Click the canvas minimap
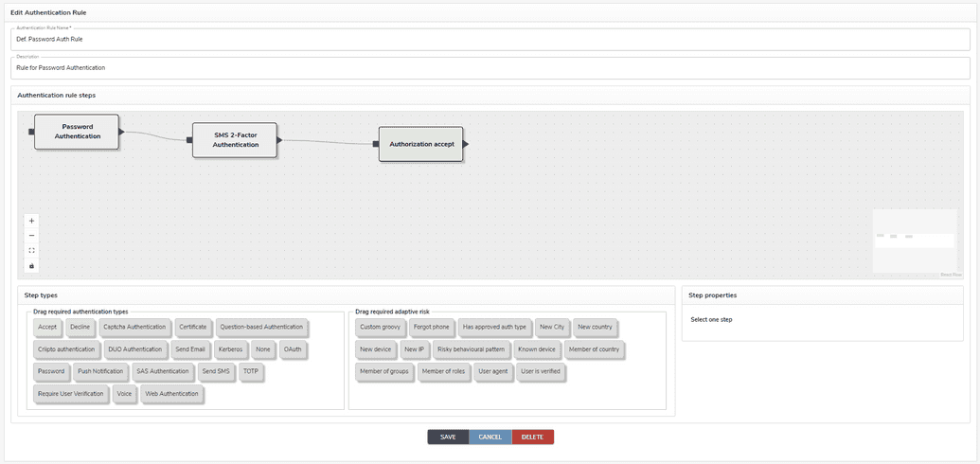Image resolution: width=980 pixels, height=464 pixels. 915,241
